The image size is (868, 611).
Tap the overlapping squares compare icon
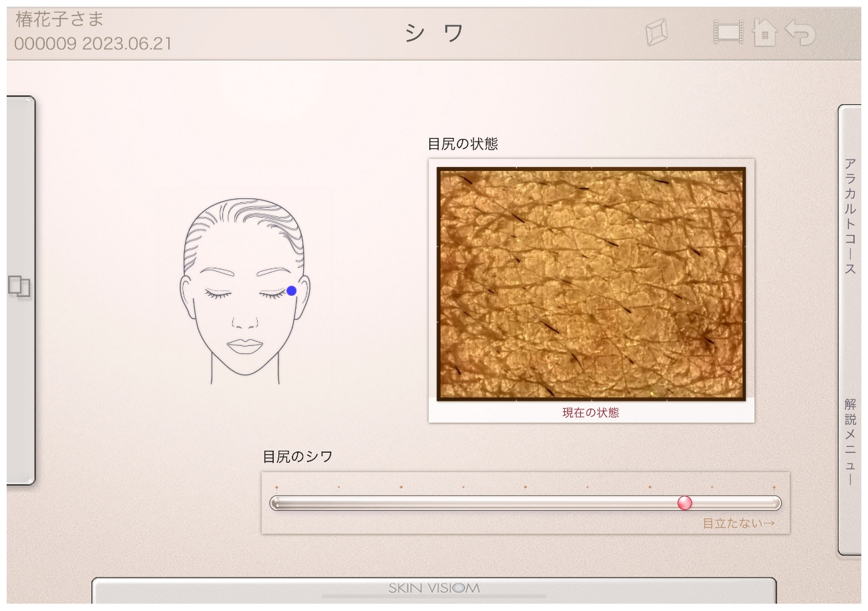pyautogui.click(x=19, y=286)
